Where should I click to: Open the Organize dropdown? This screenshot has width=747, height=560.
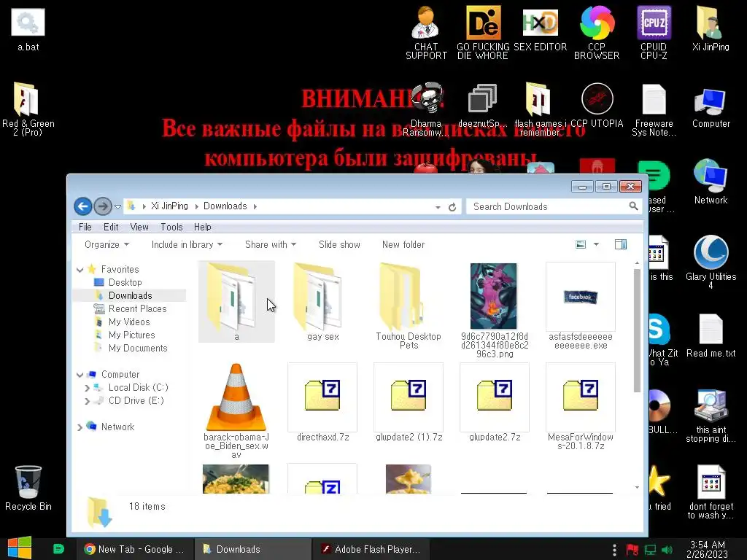(x=107, y=244)
